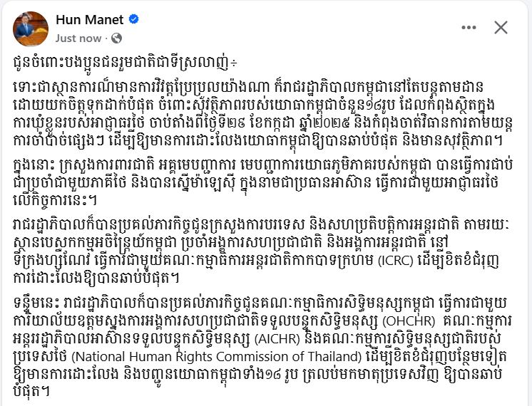Click the (ICRC) abbreviation in the post
Screen dimensions: 532x406
click(x=395, y=261)
